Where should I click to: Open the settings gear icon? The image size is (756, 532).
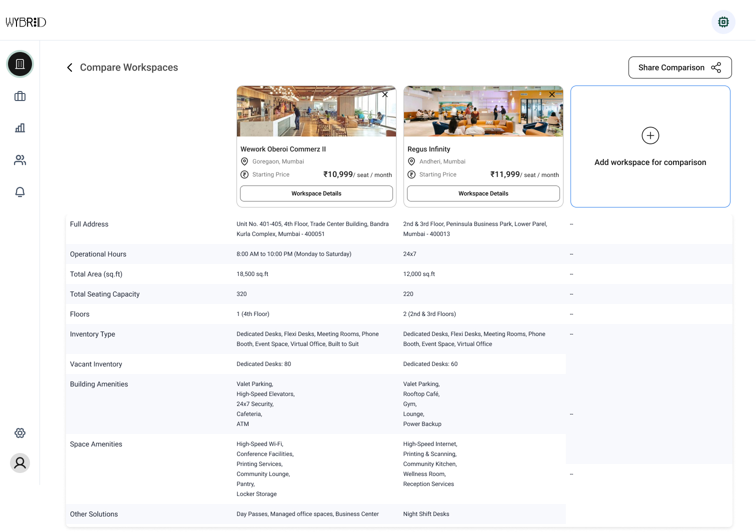tap(20, 433)
